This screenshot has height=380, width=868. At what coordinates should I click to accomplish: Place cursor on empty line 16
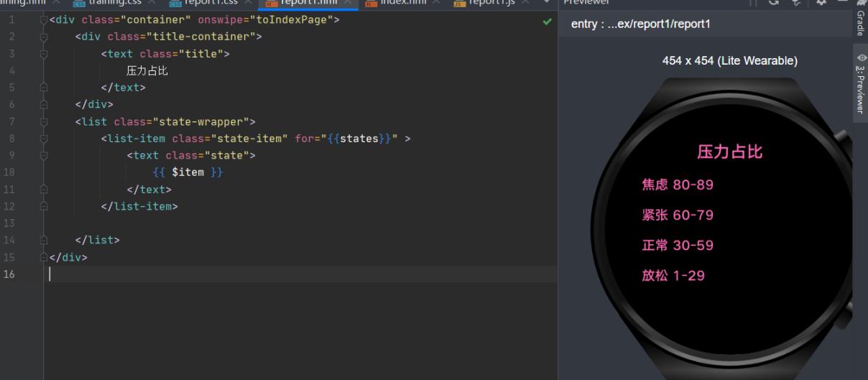[287, 274]
